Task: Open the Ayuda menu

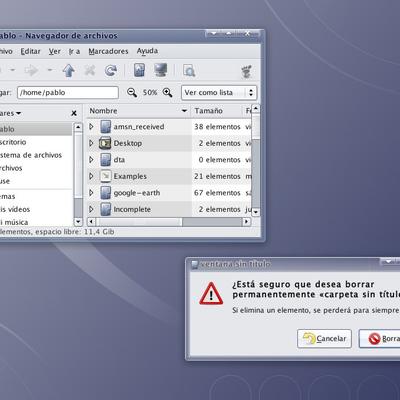Action: tap(147, 51)
